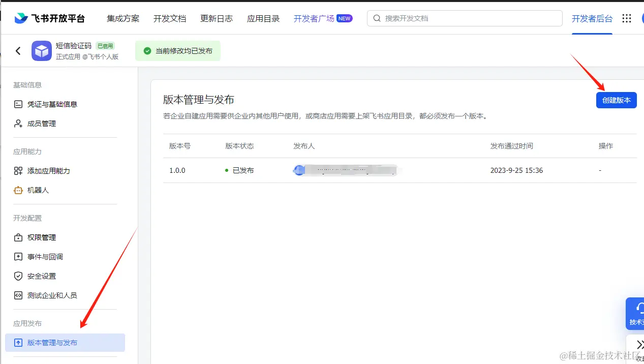Click the 正式应用 @飞书个人版 subtitle
Image resolution: width=644 pixels, height=364 pixels.
[87, 56]
